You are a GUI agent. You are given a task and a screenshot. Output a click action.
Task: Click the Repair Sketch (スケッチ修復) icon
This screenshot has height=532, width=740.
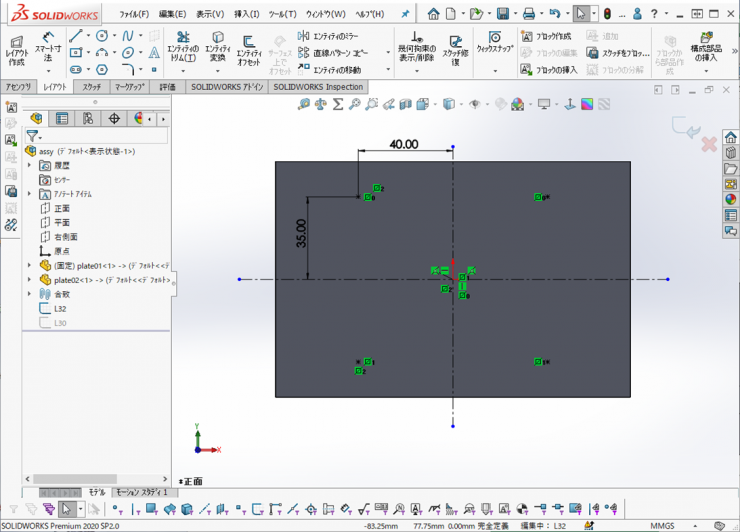point(456,49)
